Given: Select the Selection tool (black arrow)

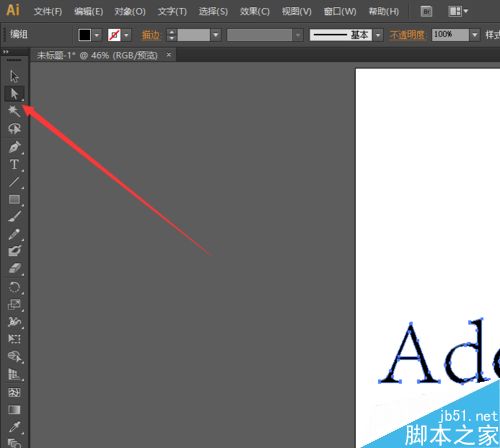Looking at the screenshot, I should click(x=14, y=76).
